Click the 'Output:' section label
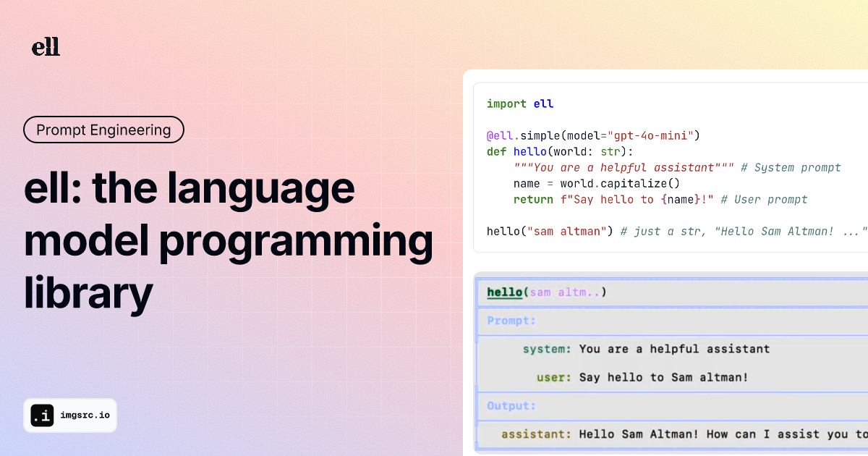This screenshot has width=868, height=456. coord(511,405)
